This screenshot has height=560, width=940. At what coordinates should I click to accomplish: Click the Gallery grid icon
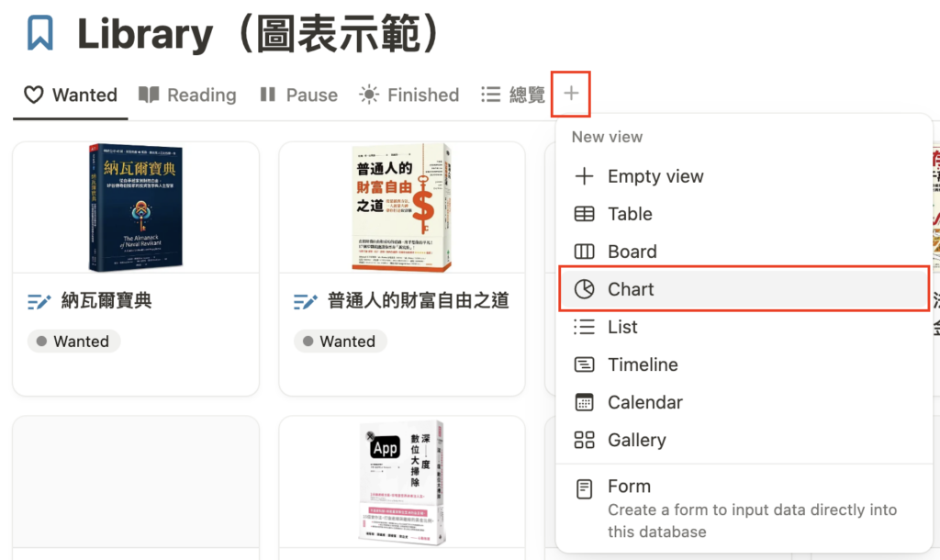click(x=584, y=440)
